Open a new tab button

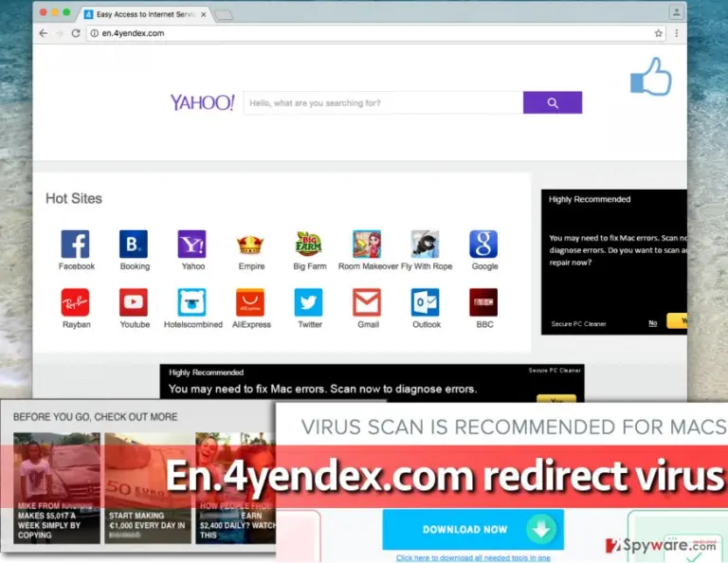tap(225, 16)
